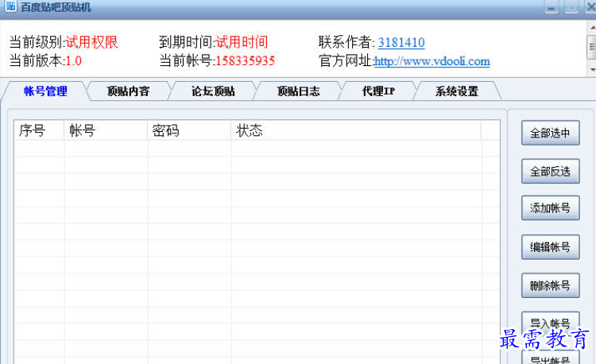Open the official website link www.vdooli.com
Screen dimensions: 596x364
[x=432, y=61]
